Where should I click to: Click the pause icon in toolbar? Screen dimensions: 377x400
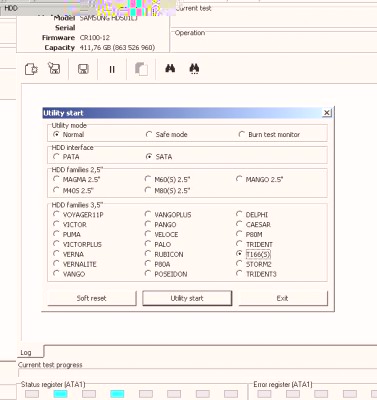112,69
